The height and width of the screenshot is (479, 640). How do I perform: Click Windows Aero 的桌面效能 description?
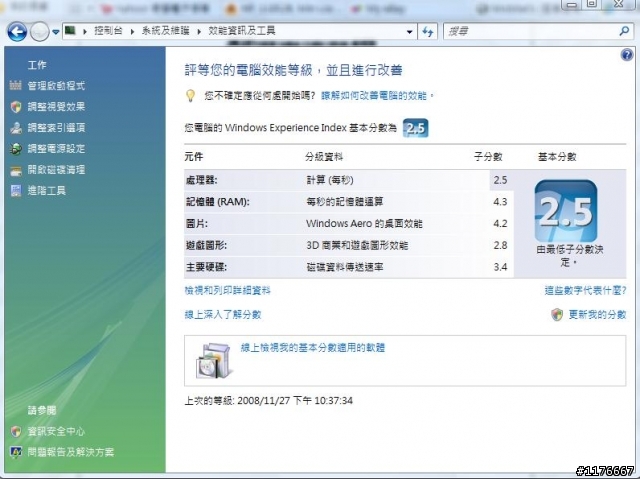[x=364, y=224]
